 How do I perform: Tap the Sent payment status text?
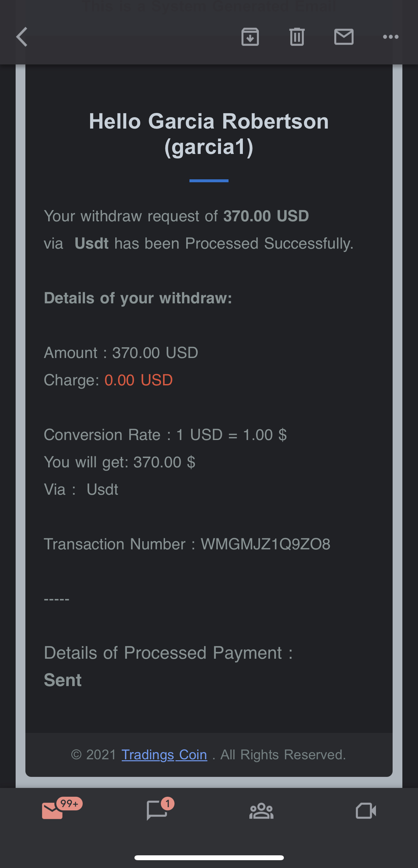pyautogui.click(x=63, y=680)
